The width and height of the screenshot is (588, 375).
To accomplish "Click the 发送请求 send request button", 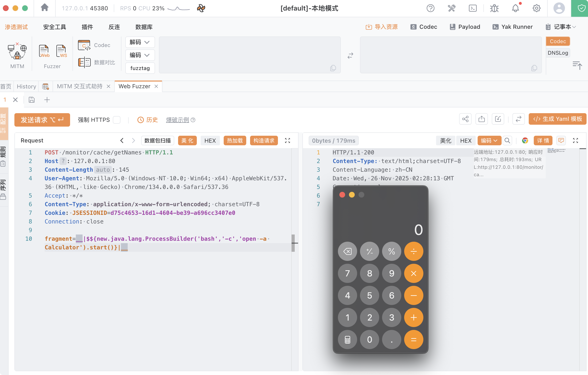I will [42, 120].
